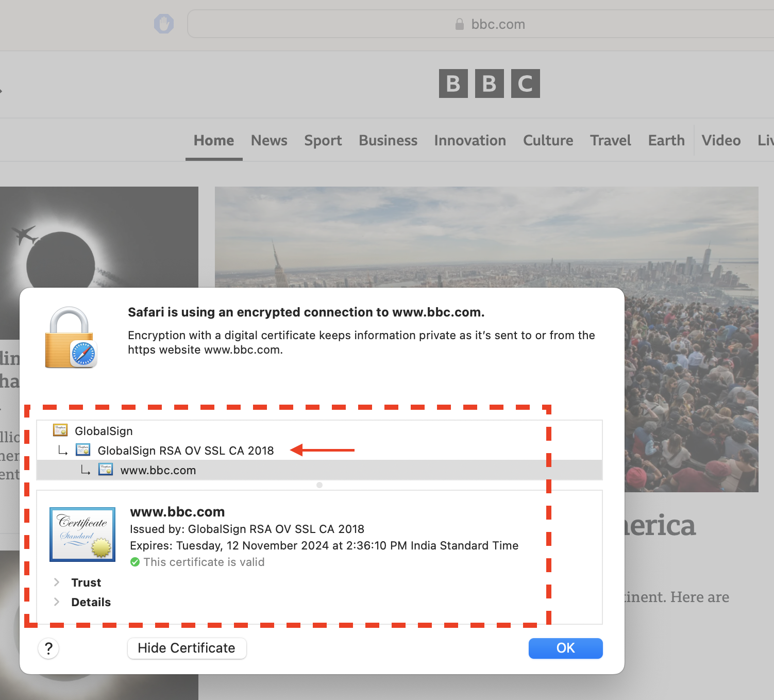Confirm the dialog with OK
This screenshot has width=774, height=700.
pyautogui.click(x=565, y=648)
